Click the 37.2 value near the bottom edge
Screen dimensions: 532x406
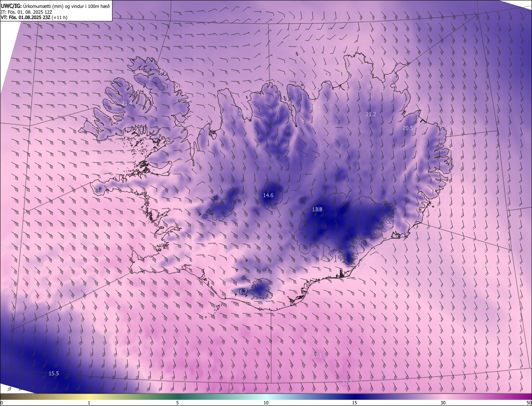347,382
